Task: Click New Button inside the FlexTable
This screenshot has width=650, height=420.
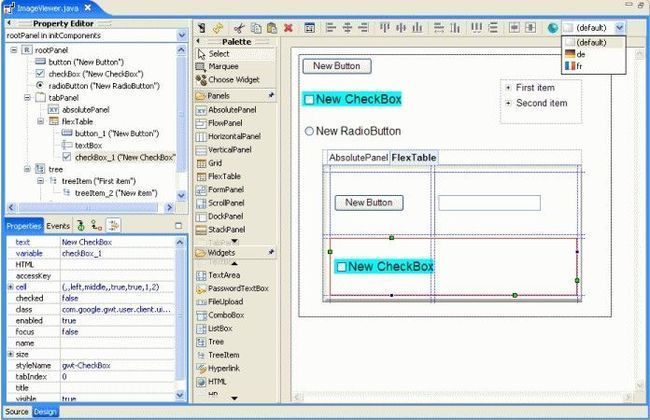Action: tap(369, 203)
